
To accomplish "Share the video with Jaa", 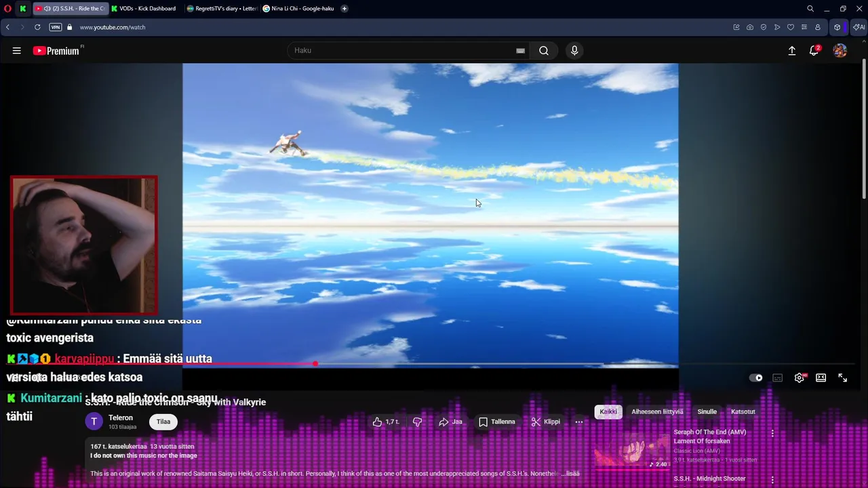I will [450, 422].
